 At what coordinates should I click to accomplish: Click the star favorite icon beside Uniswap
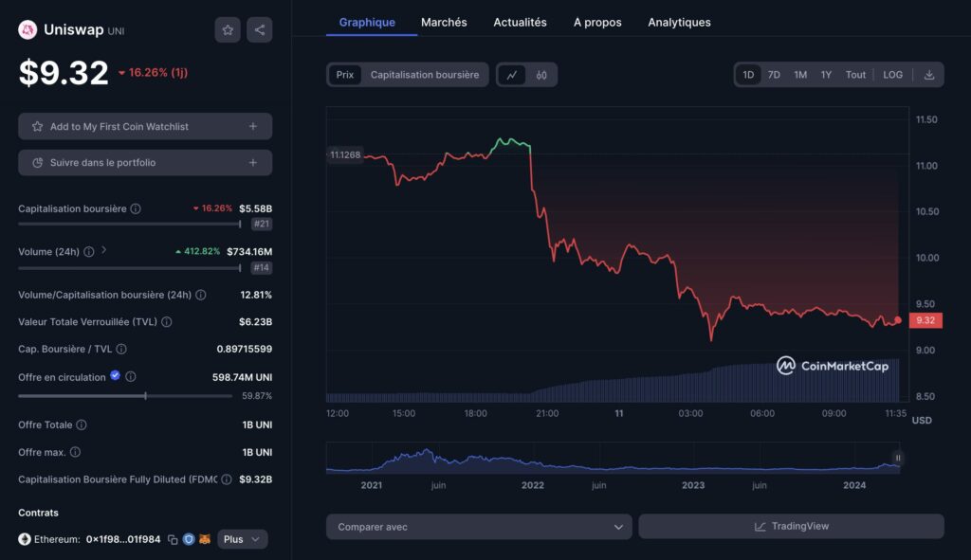click(x=228, y=30)
